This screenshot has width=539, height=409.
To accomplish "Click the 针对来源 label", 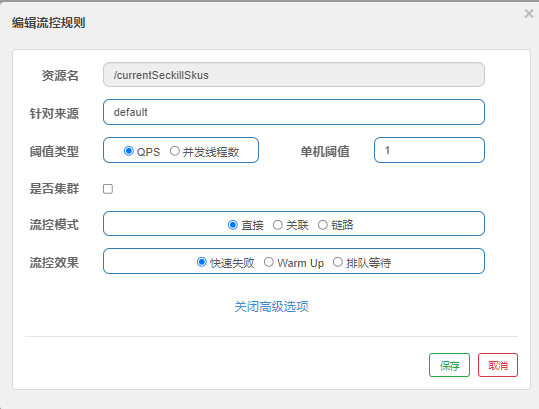I will click(54, 113).
